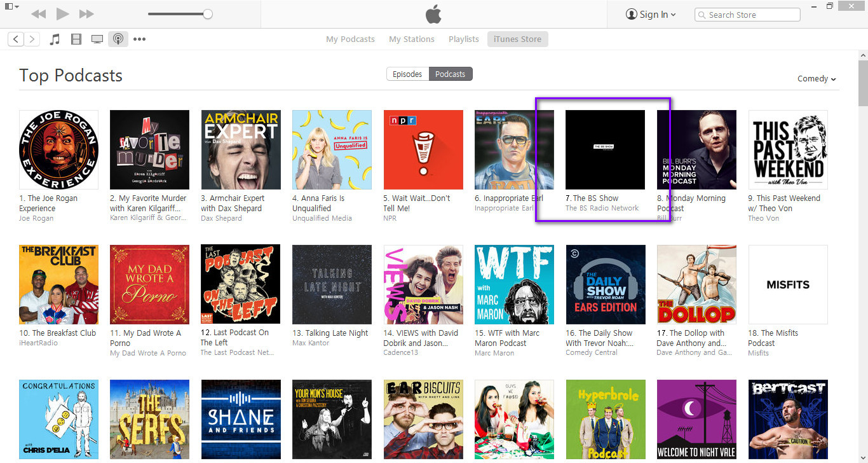This screenshot has width=868, height=463.
Task: Open Armchair Expert artwork
Action: click(x=241, y=149)
